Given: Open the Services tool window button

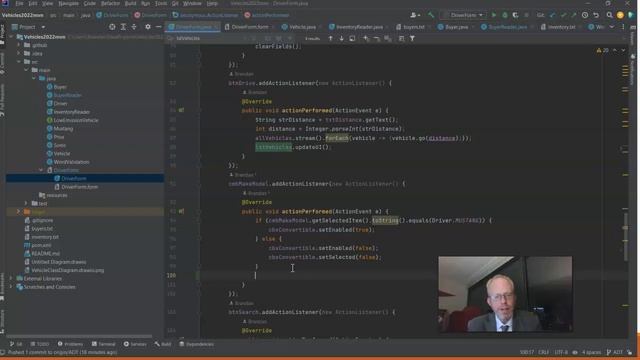Looking at the screenshot, I should pos(135,344).
